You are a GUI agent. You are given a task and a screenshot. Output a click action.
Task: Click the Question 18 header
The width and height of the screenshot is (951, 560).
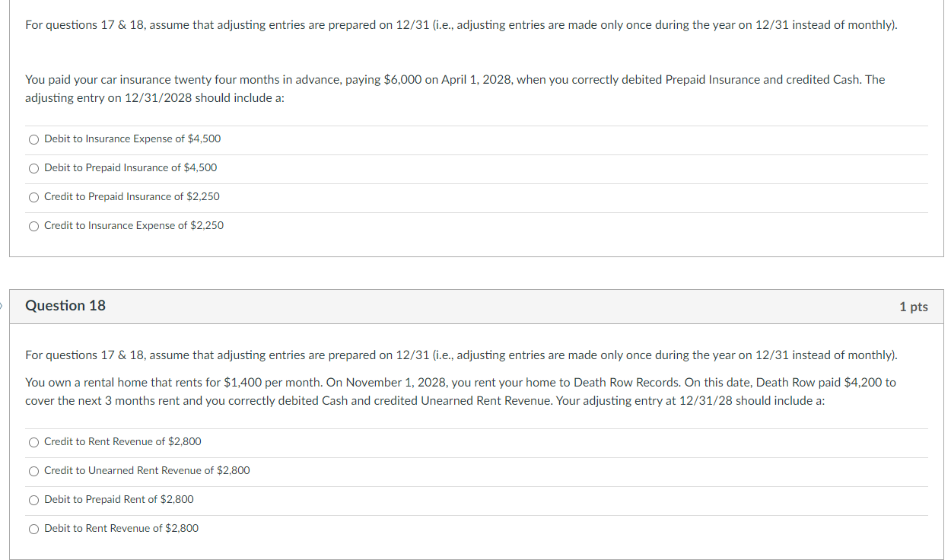click(65, 306)
